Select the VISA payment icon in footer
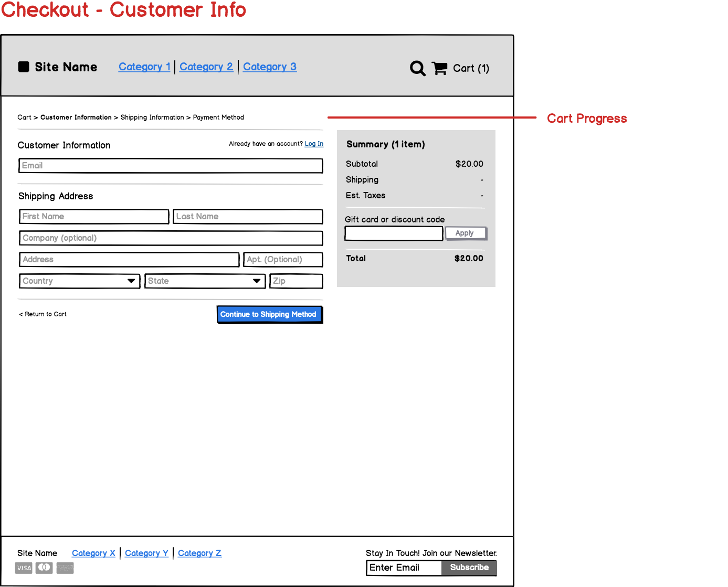The image size is (728, 587). click(x=23, y=568)
